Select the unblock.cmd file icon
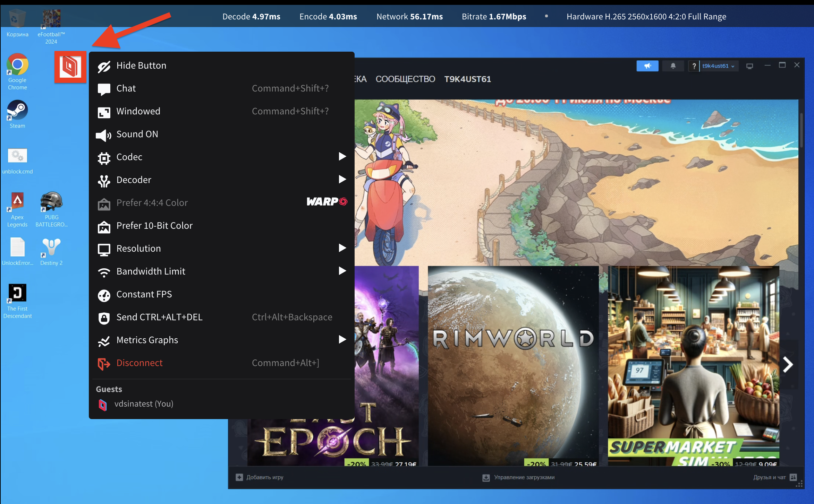814x504 pixels. pos(17,161)
